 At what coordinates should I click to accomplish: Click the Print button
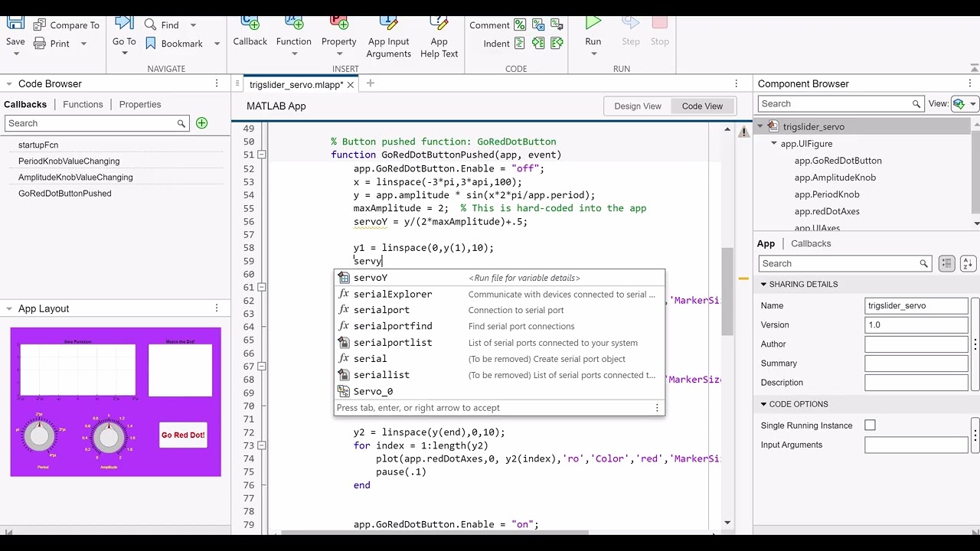point(52,44)
